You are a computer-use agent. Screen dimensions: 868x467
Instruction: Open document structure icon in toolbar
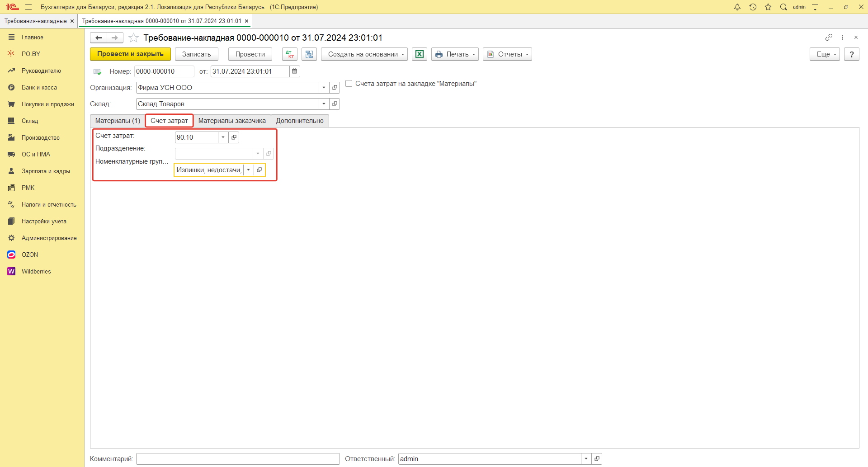pyautogui.click(x=309, y=54)
